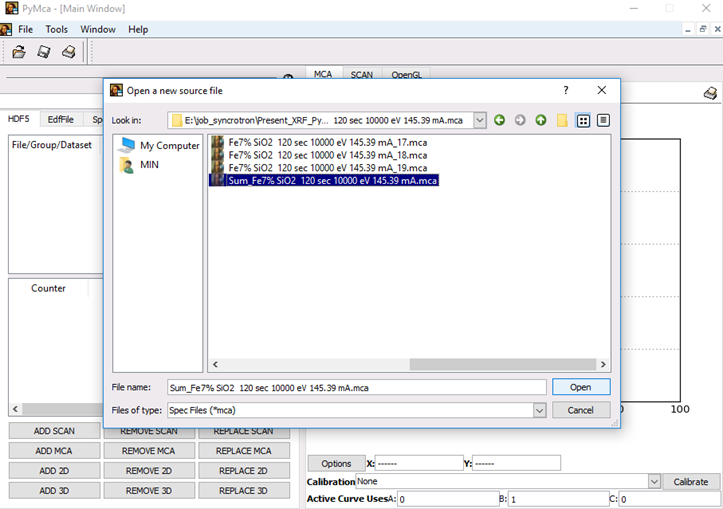
Task: Click the REMOVE 3D button
Action: [x=149, y=491]
